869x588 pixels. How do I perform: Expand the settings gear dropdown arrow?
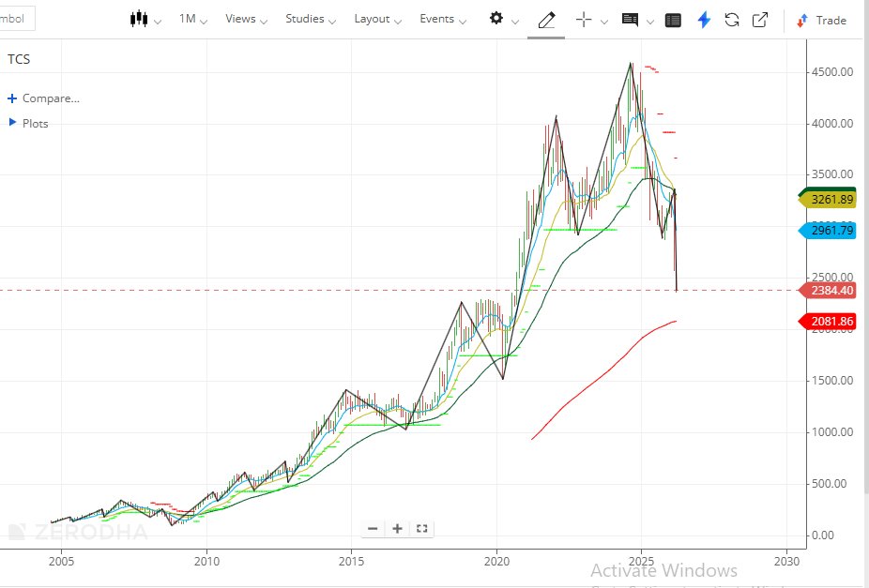coord(515,22)
